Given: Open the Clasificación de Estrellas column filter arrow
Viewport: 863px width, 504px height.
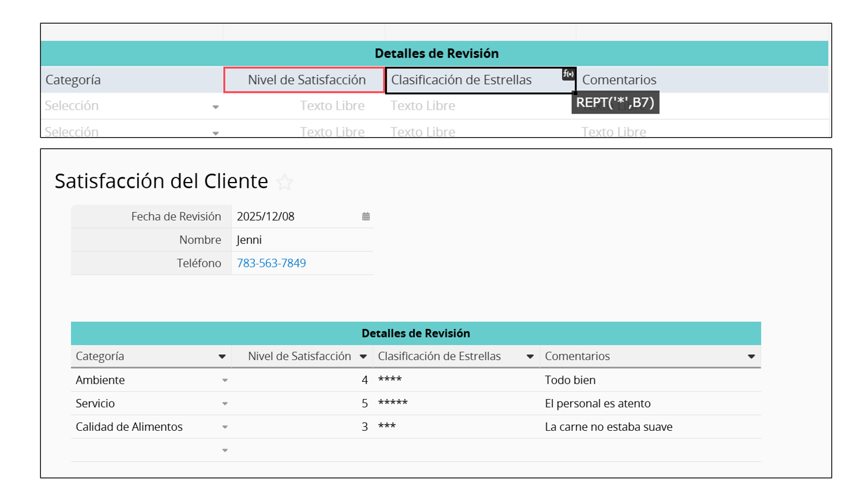Looking at the screenshot, I should (x=530, y=357).
